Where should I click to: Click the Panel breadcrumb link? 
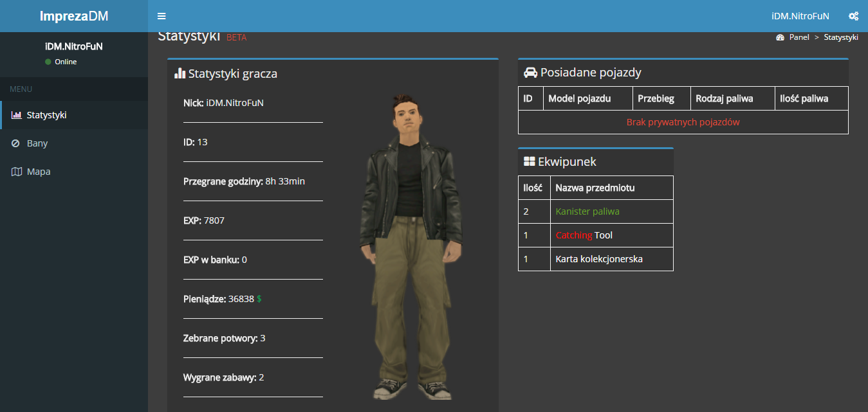799,37
